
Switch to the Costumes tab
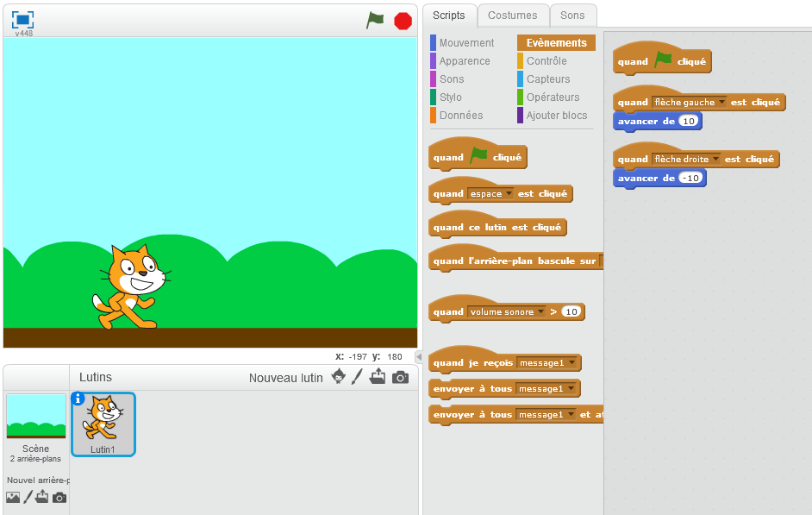(513, 15)
